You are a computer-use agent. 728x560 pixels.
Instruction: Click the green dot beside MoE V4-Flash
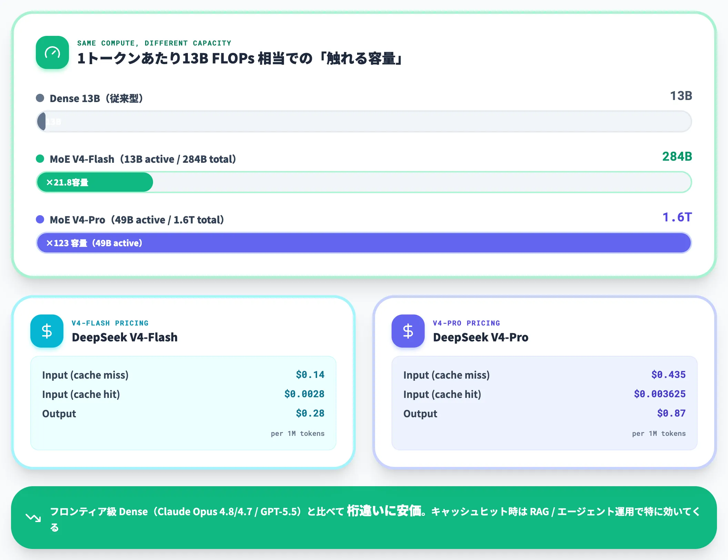click(x=40, y=159)
